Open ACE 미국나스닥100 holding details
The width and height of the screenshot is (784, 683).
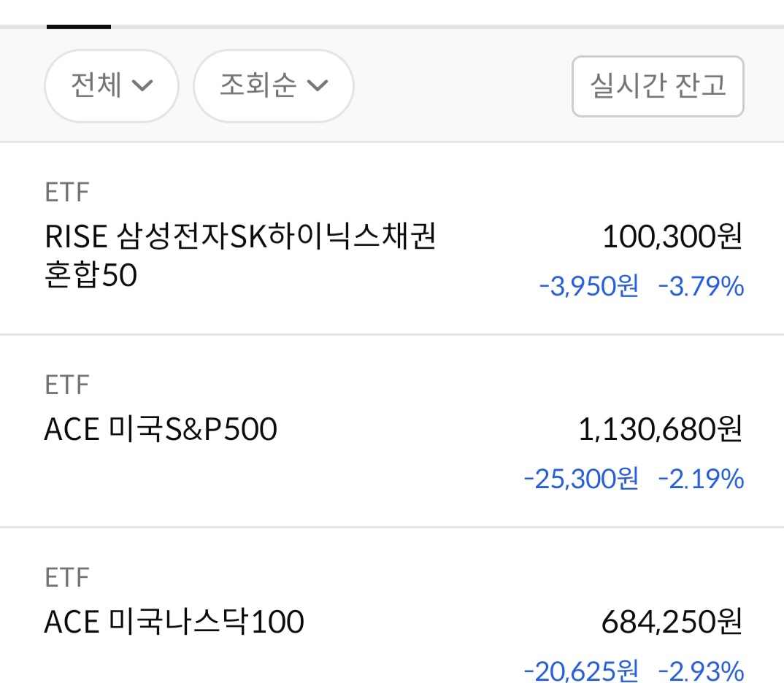coord(174,622)
